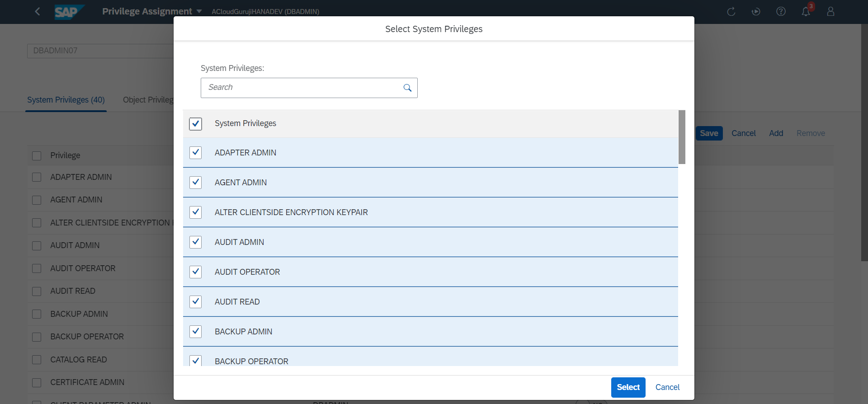Uncheck the ADAPTER ADMIN checkbox in dialog

[x=195, y=153]
